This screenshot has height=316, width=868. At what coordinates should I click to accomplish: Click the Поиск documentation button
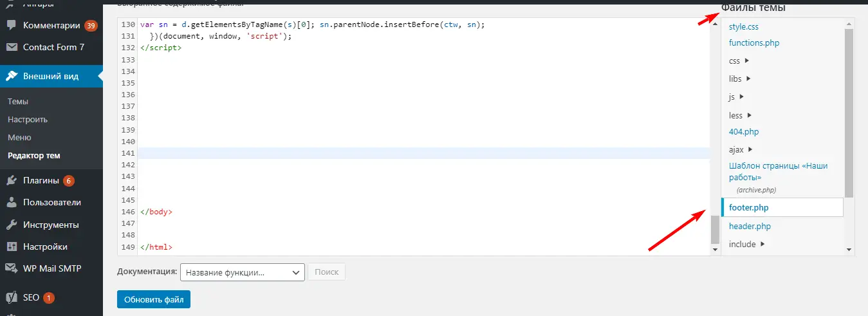(327, 272)
